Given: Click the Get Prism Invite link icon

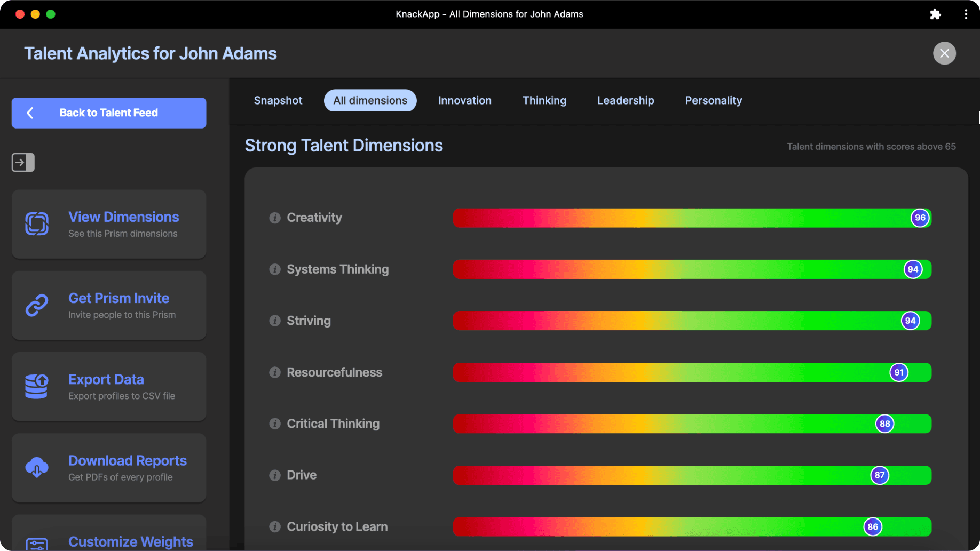Looking at the screenshot, I should coord(37,306).
